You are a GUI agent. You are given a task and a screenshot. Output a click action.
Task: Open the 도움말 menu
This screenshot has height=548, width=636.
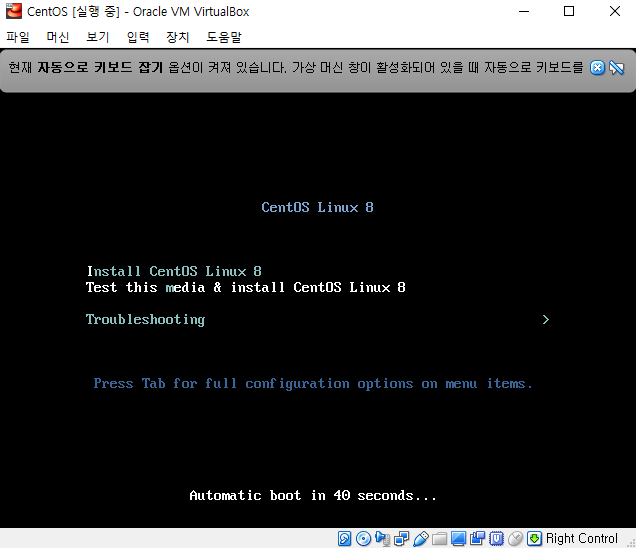pyautogui.click(x=224, y=37)
